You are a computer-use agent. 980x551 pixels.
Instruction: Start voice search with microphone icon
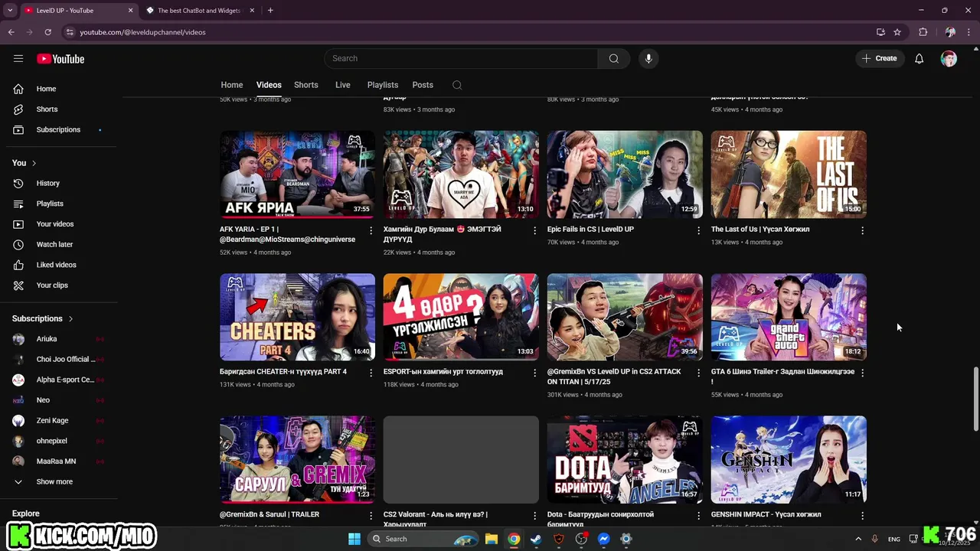pos(648,58)
